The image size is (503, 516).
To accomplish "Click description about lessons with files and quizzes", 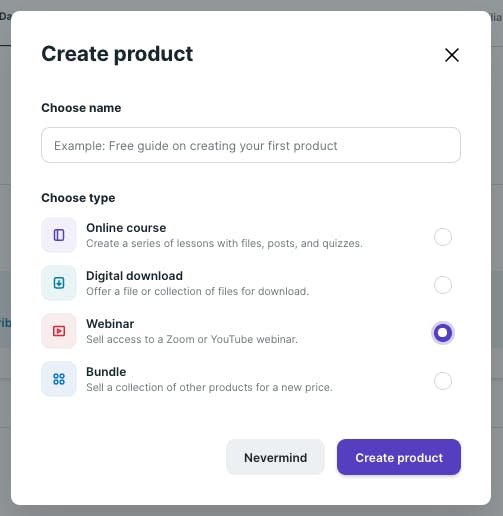I will 224,244.
